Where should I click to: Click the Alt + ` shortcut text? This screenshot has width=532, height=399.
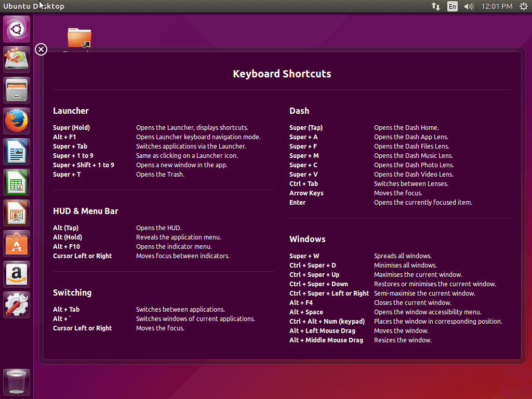coord(62,319)
